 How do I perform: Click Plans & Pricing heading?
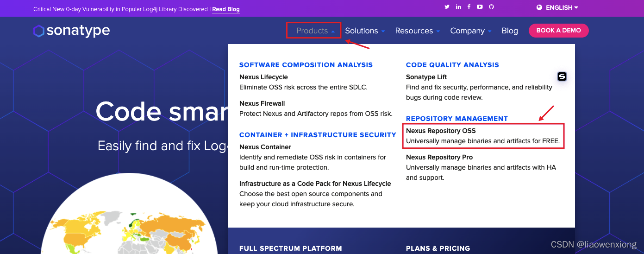(438, 248)
